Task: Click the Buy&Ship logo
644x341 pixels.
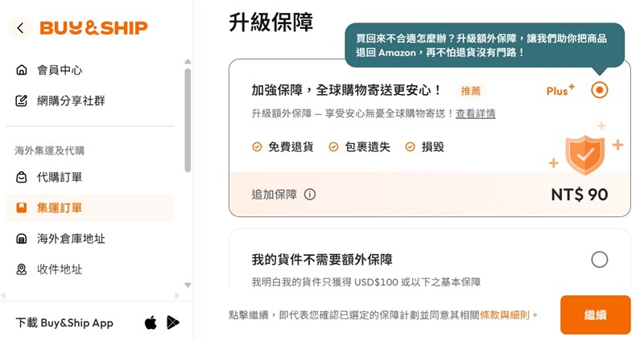Action: [x=93, y=28]
